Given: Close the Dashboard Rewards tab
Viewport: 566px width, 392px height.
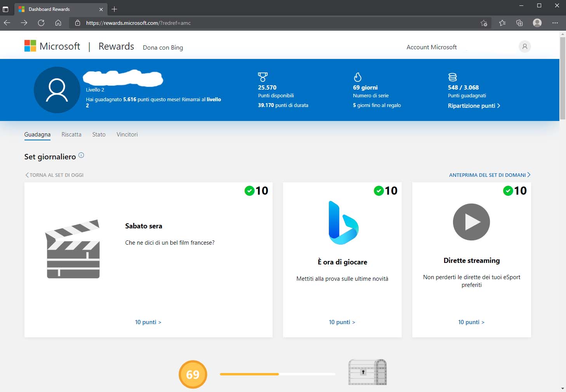Looking at the screenshot, I should click(x=101, y=9).
